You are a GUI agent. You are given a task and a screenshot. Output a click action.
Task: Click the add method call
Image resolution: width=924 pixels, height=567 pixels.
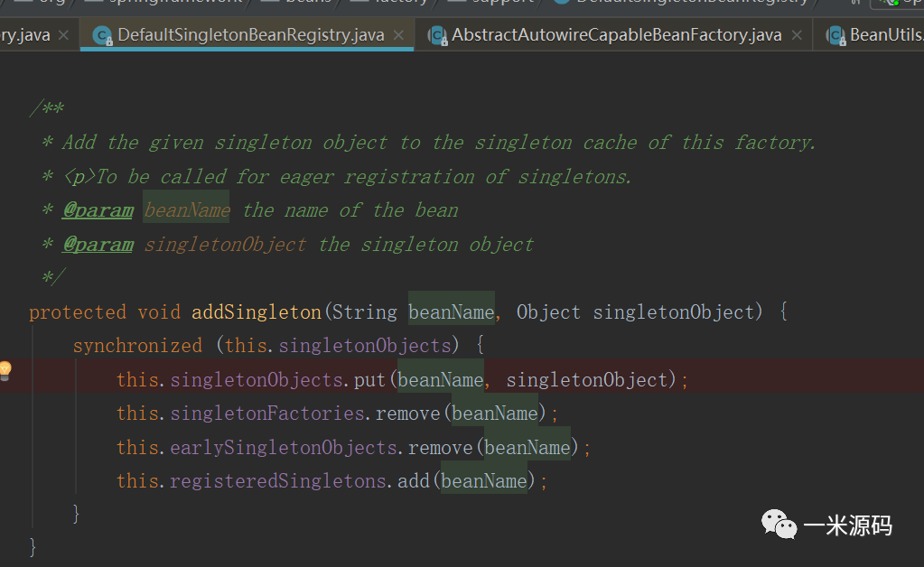[414, 481]
